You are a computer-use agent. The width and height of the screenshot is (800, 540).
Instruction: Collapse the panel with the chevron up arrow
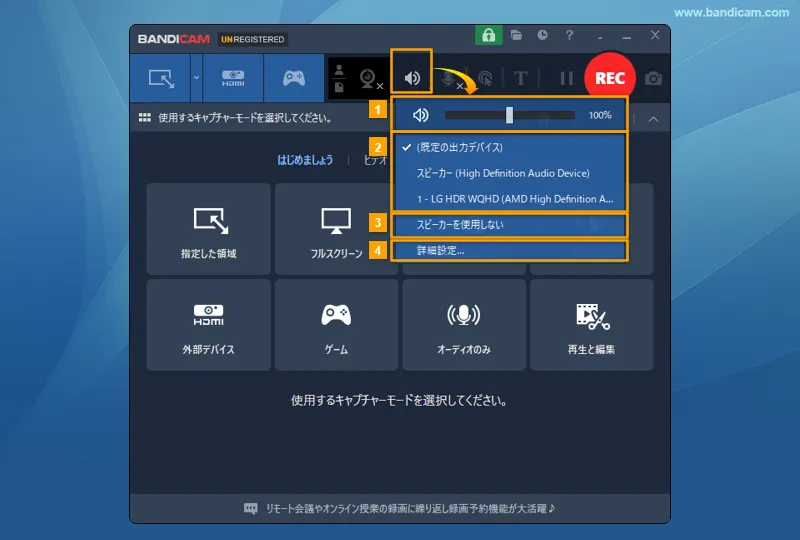[653, 119]
